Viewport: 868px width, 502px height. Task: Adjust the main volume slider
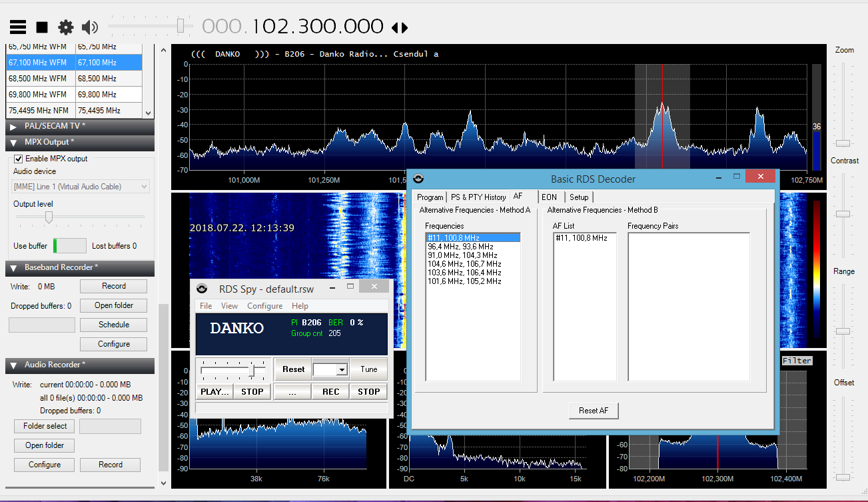tap(180, 26)
